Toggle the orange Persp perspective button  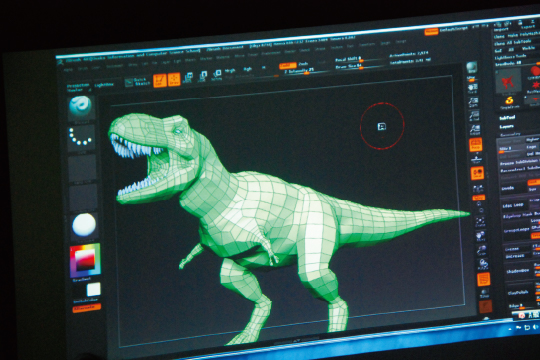click(476, 145)
